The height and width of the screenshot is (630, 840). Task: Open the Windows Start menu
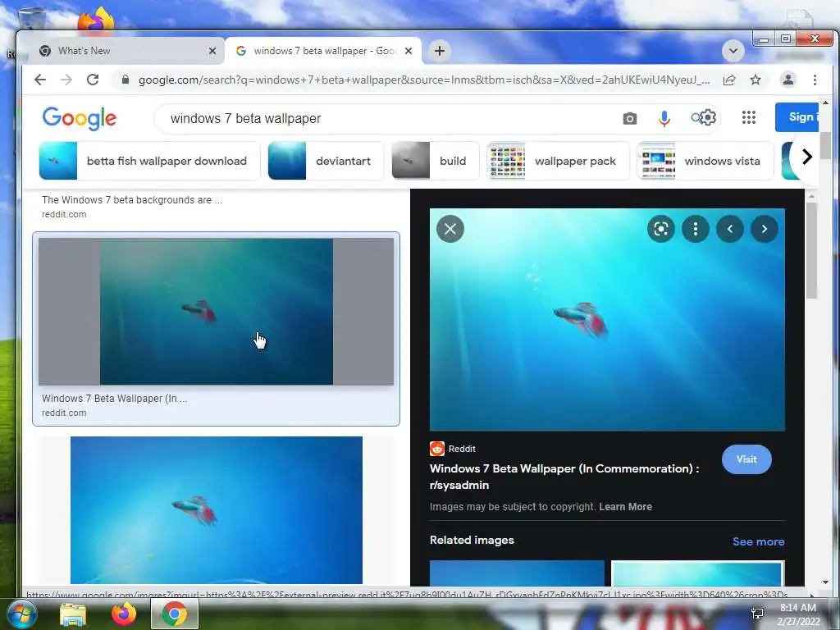point(21,614)
